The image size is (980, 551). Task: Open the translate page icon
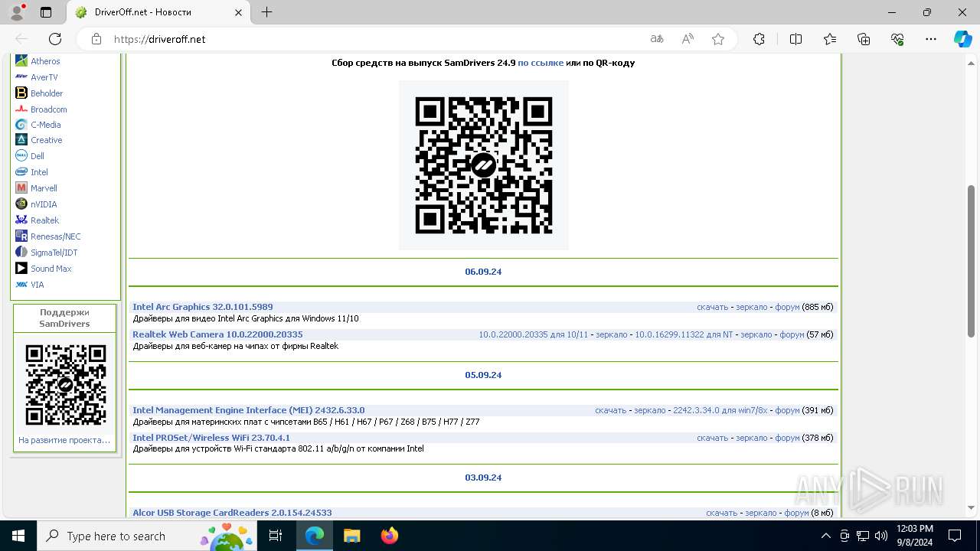(657, 39)
